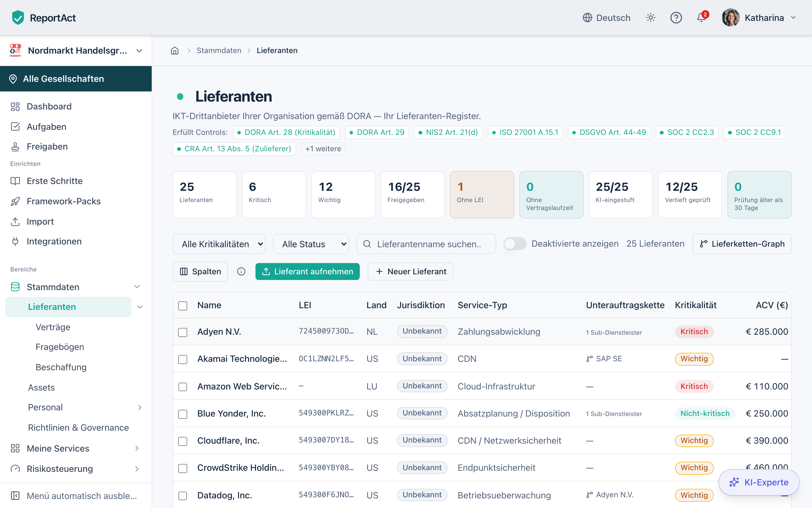812x508 pixels.
Task: Check the Amazon Web Services row checkbox
Action: click(x=182, y=387)
